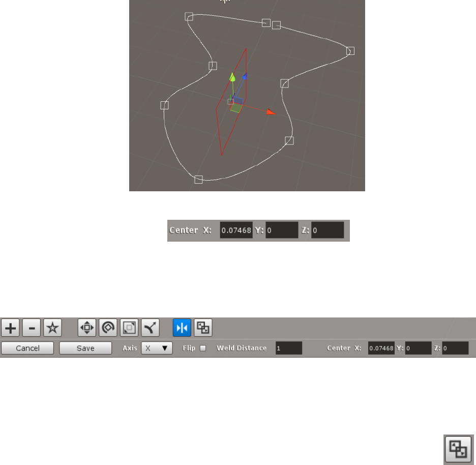Click toolbar Center Y field
The image size is (476, 465).
(419, 348)
